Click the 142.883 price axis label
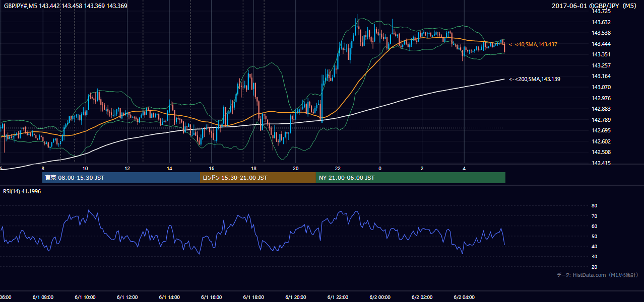Viewport: 644px width, 302px height. tap(601, 109)
